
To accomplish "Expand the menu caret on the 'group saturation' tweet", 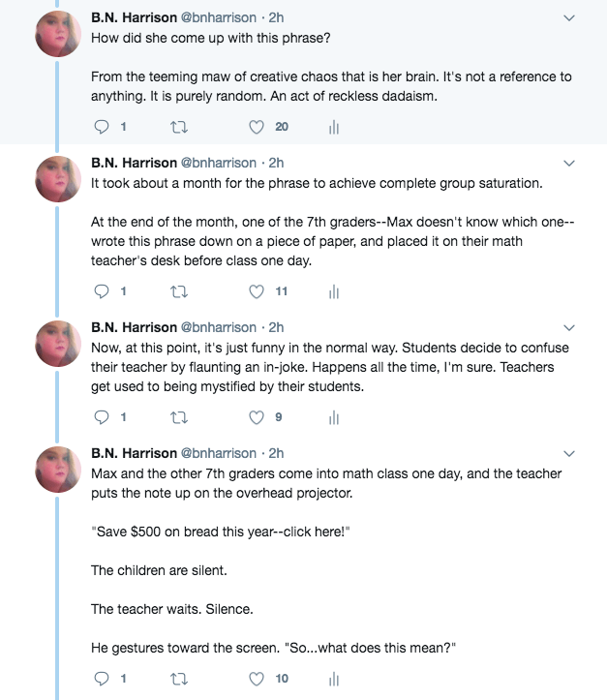I will point(569,163).
